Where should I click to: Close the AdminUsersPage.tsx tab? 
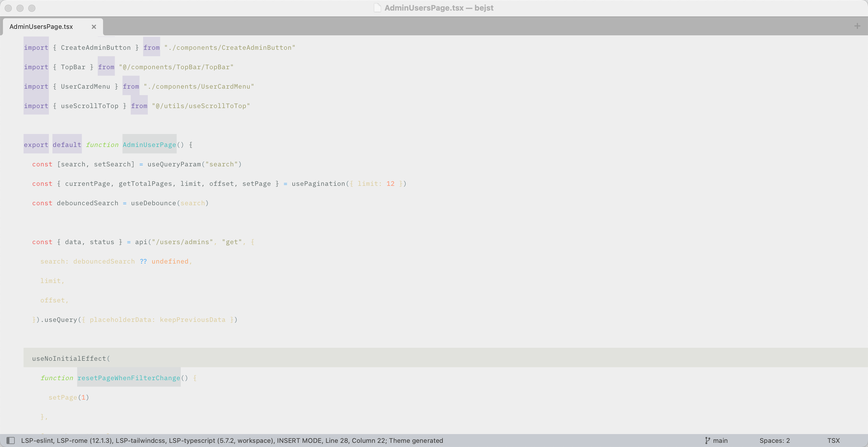[x=94, y=27]
